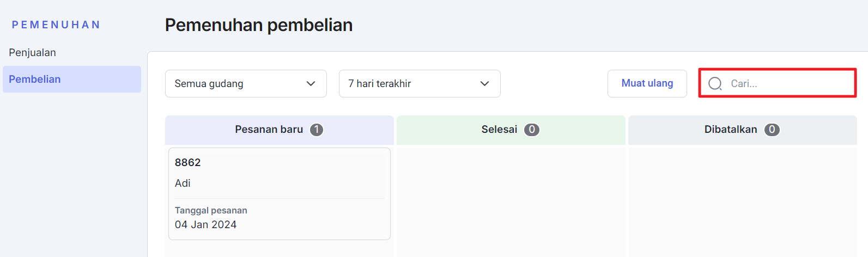Open the Semua gudang warehouse dropdown

coord(246,83)
